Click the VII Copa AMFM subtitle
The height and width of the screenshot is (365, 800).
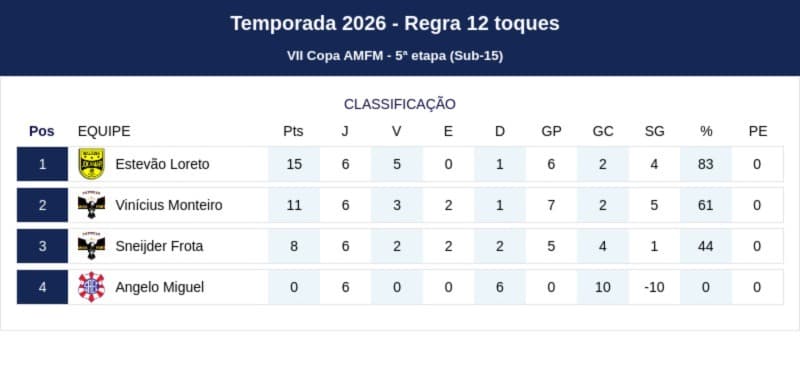coord(395,56)
